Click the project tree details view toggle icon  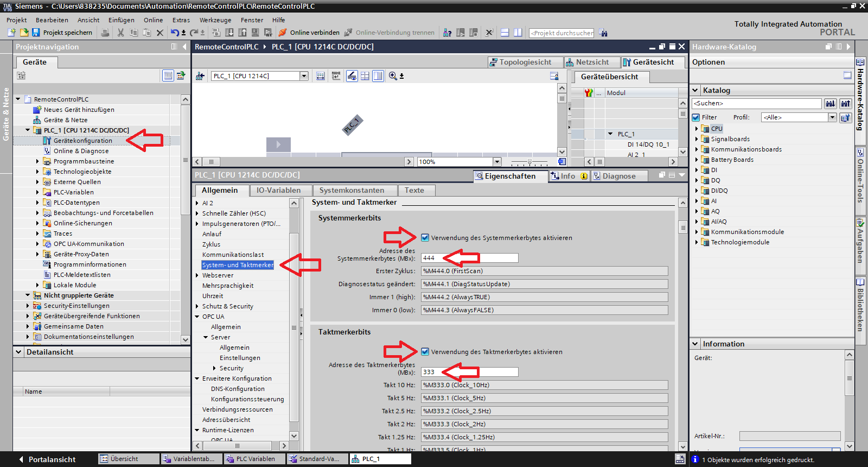(x=168, y=75)
